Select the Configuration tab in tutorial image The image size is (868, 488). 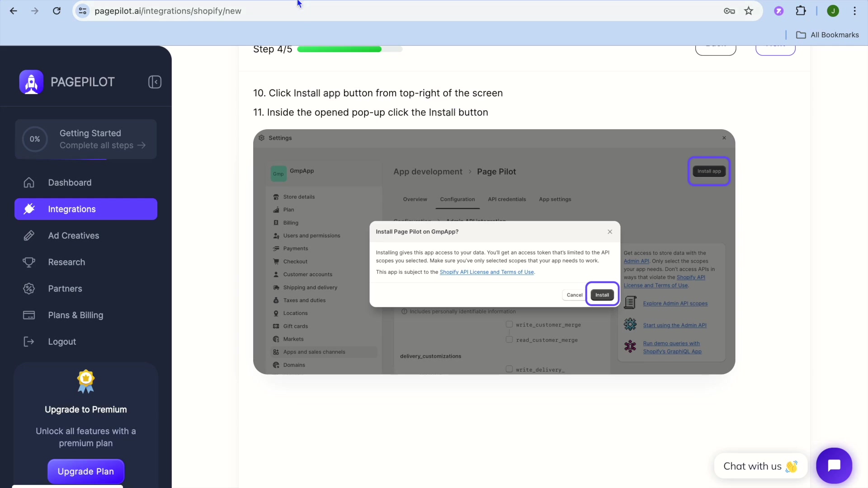(x=458, y=199)
